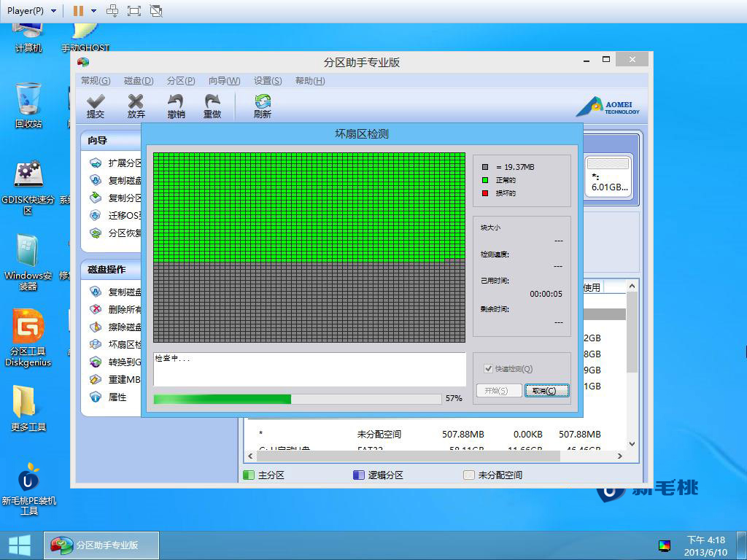The width and height of the screenshot is (747, 560).
Task: Click the 撤销 (undo) toolbar icon
Action: coord(176,106)
